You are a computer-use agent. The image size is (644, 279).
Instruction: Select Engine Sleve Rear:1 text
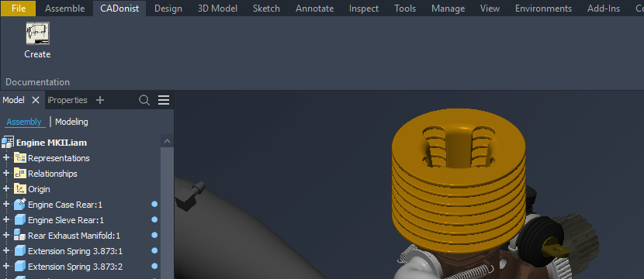[x=66, y=220]
